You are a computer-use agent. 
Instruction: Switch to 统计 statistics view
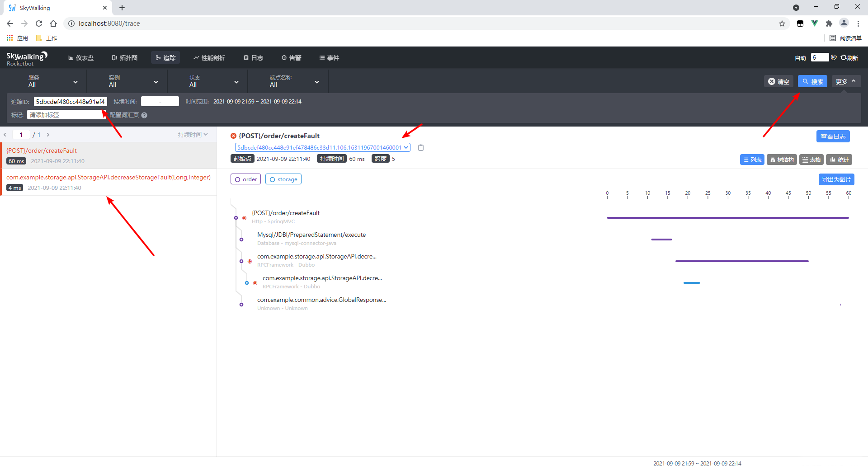coord(839,160)
